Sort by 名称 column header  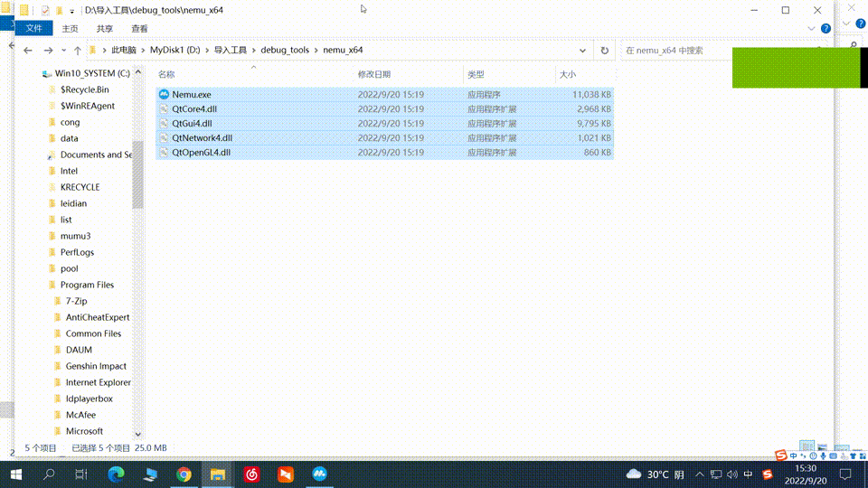click(166, 74)
